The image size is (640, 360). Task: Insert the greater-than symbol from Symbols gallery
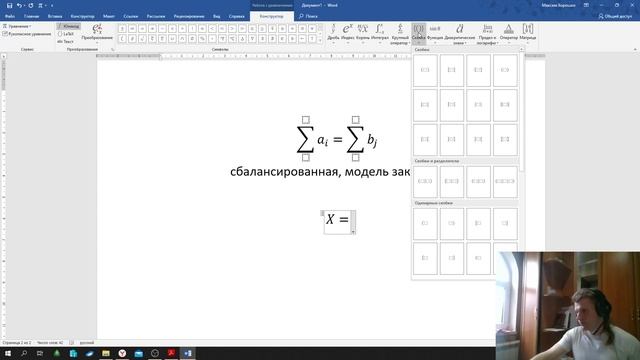(x=232, y=29)
